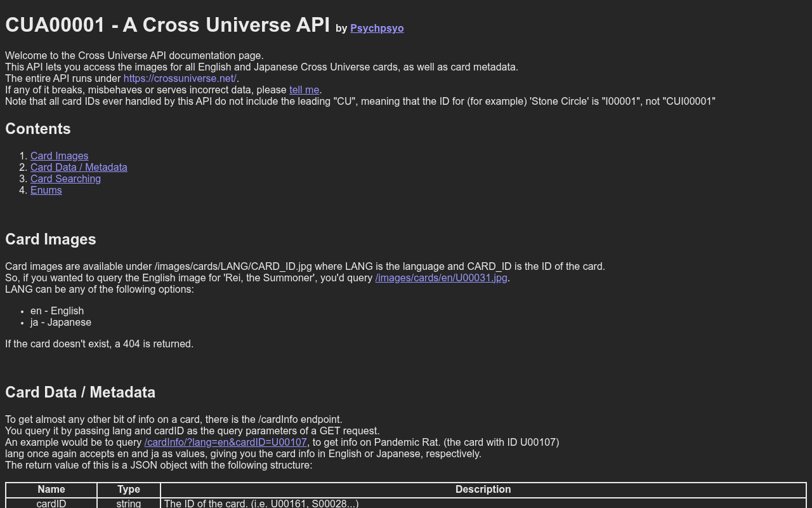Jump to Card Searching in contents
This screenshot has height=508, width=812.
click(65, 178)
